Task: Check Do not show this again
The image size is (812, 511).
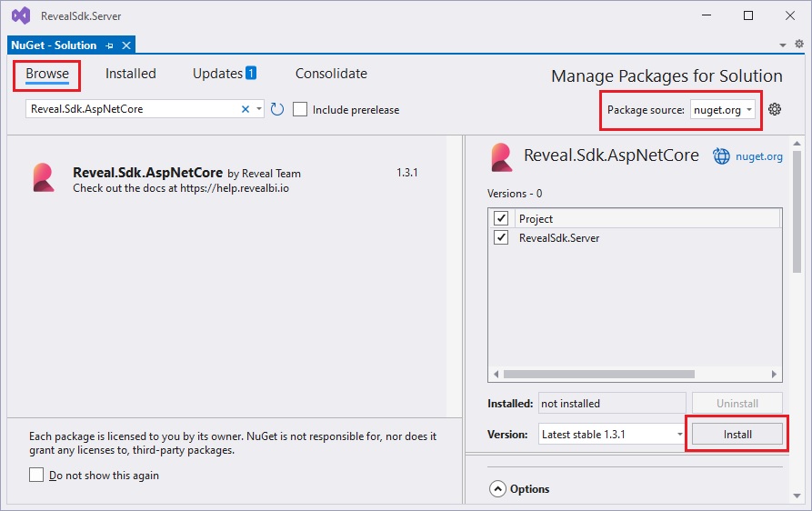Action: (36, 475)
